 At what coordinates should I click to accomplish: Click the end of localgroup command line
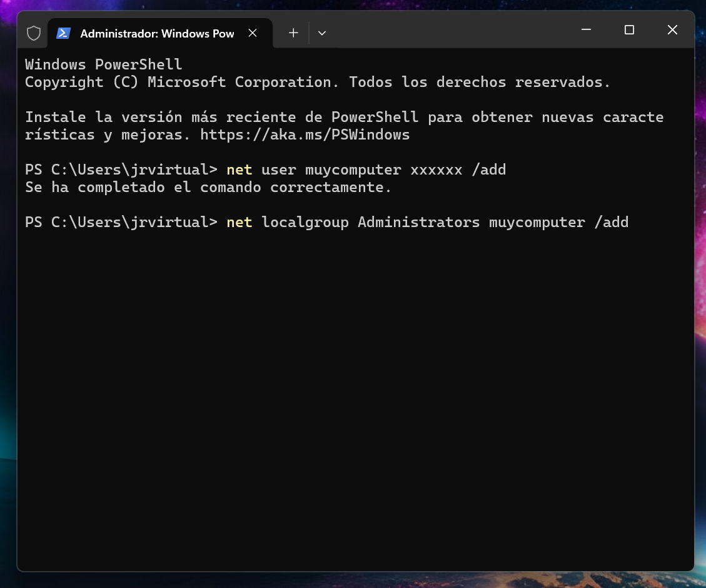(x=630, y=222)
